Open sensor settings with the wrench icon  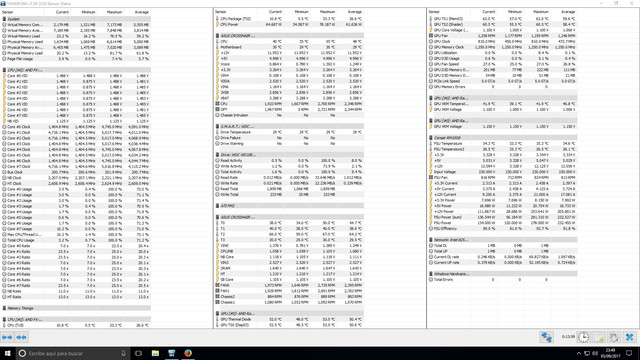[x=614, y=337]
